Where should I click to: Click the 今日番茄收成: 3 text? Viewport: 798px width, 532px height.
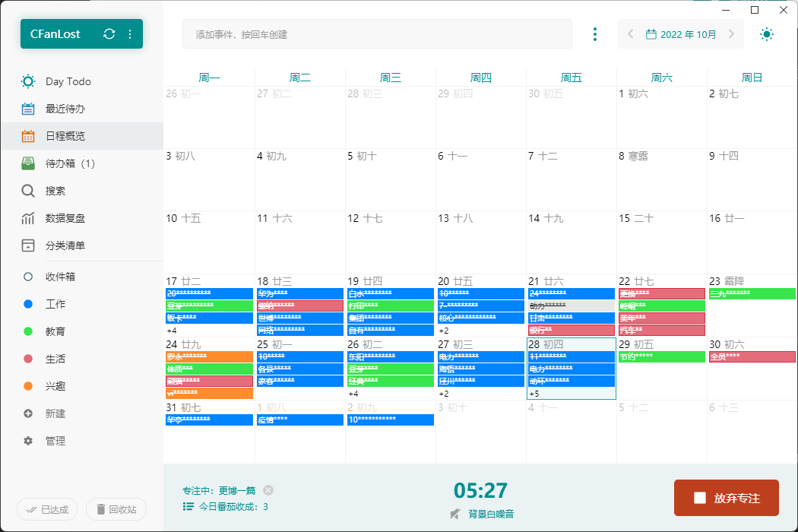point(233,507)
